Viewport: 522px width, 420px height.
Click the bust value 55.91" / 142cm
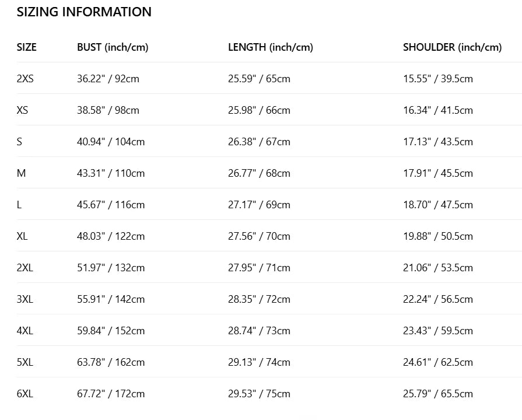[111, 299]
